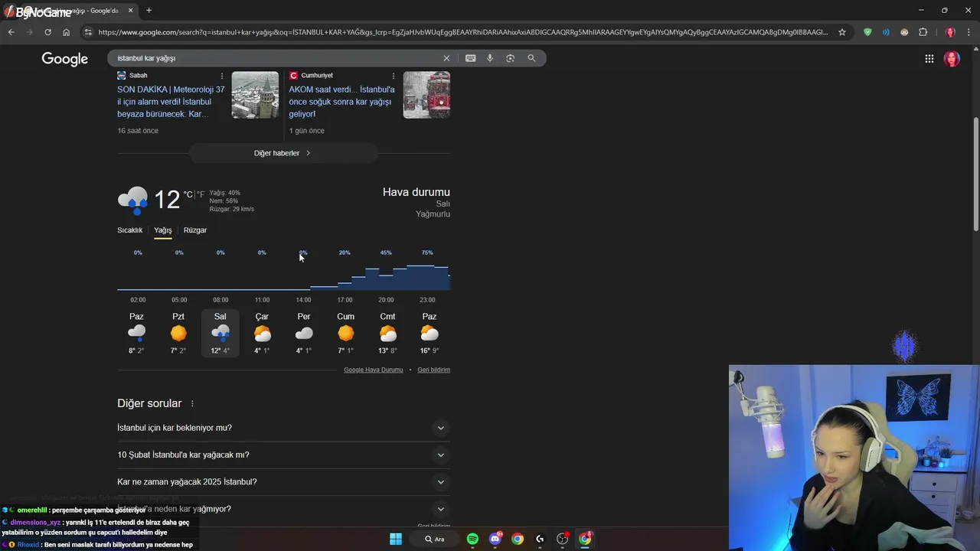Expand 'İstanbul için kar bekleniyor mu?' question
This screenshot has width=980, height=551.
tap(283, 428)
